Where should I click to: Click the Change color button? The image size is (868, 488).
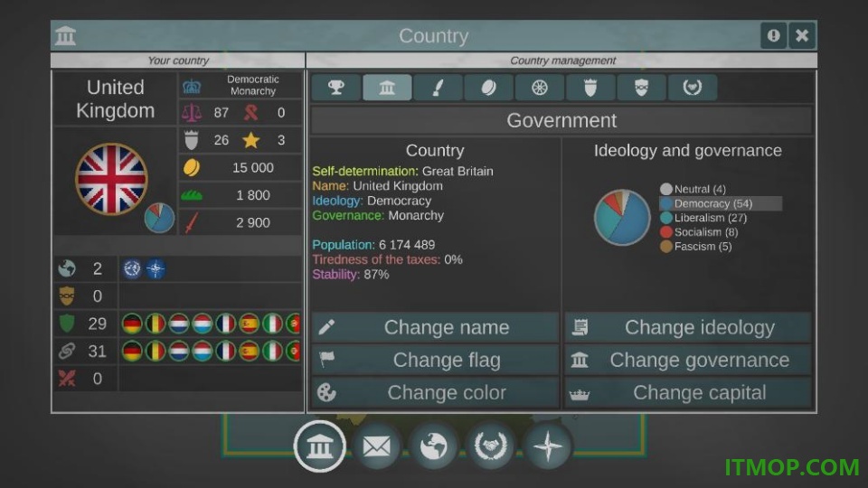(x=435, y=392)
